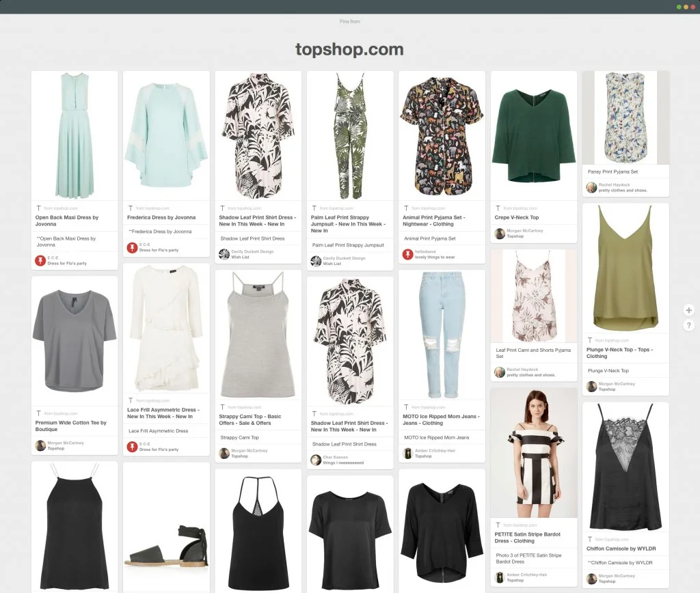The width and height of the screenshot is (700, 593).
Task: Open the PETITE Satin Stripe Bardot Dress image
Action: click(x=533, y=452)
